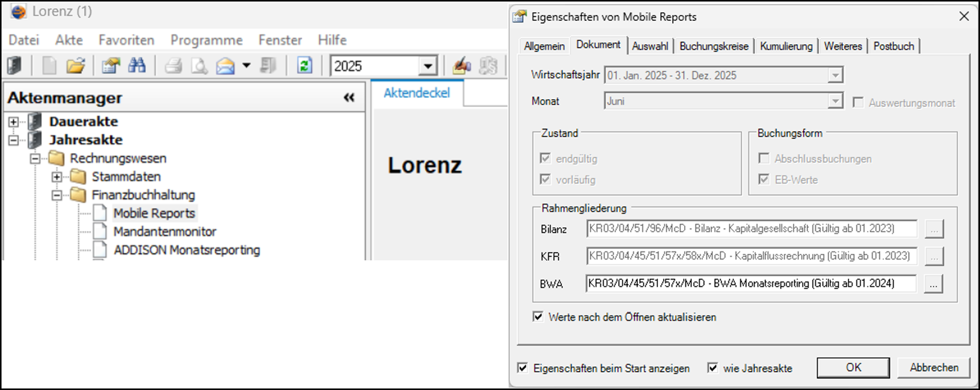Switch to the Aktendeckel tab
Viewport: 980px width, 390px height.
(417, 93)
